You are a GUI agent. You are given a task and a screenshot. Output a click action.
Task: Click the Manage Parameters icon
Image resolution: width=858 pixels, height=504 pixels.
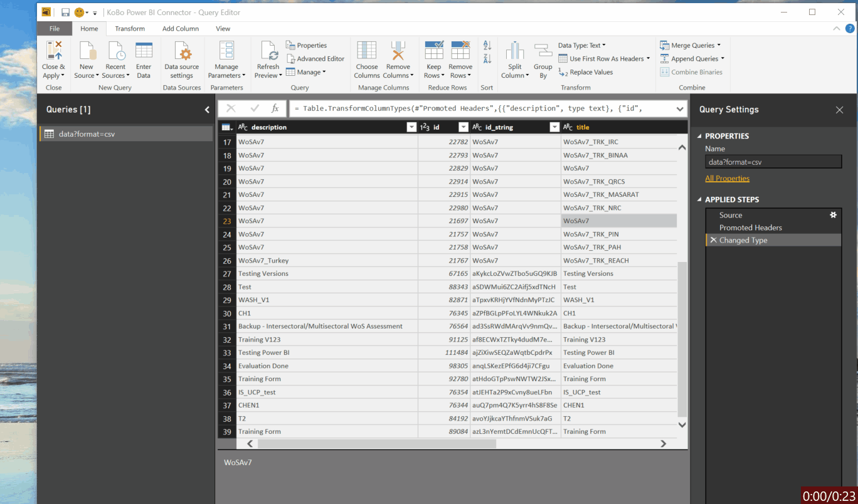226,51
